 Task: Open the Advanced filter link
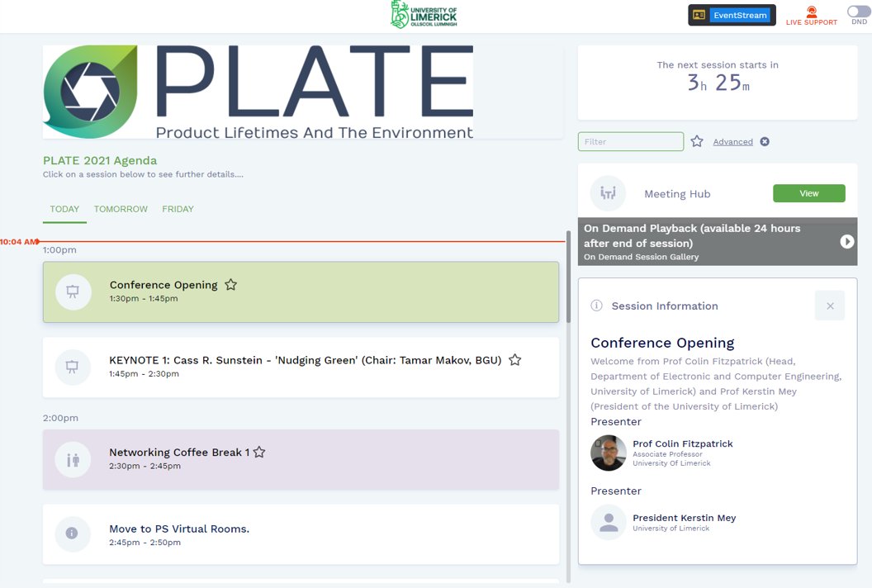click(x=733, y=142)
